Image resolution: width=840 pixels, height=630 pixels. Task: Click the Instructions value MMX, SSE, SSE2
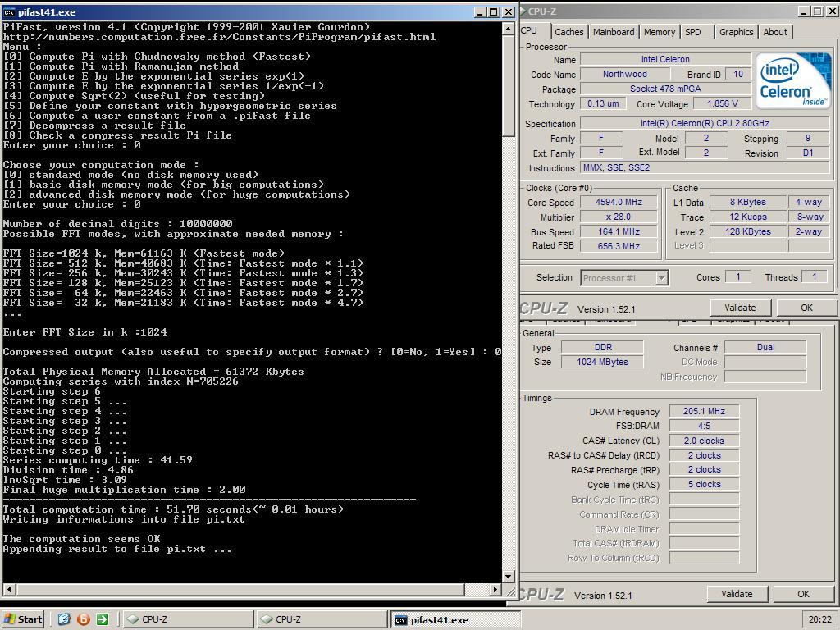tap(705, 167)
